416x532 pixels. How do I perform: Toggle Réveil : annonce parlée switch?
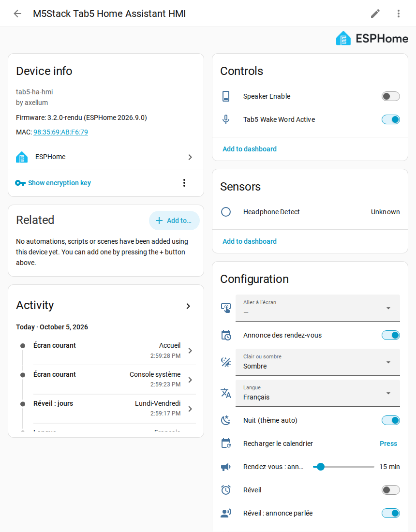point(390,513)
